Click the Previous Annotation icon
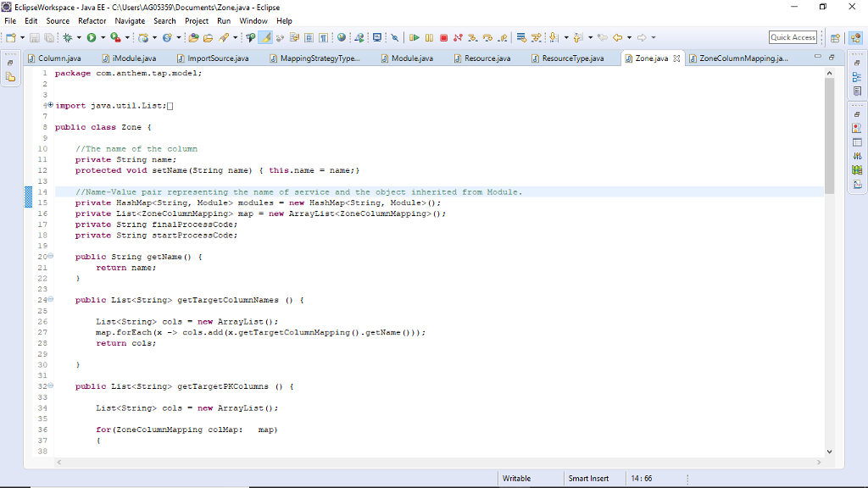The width and height of the screenshot is (868, 488). coord(578,37)
